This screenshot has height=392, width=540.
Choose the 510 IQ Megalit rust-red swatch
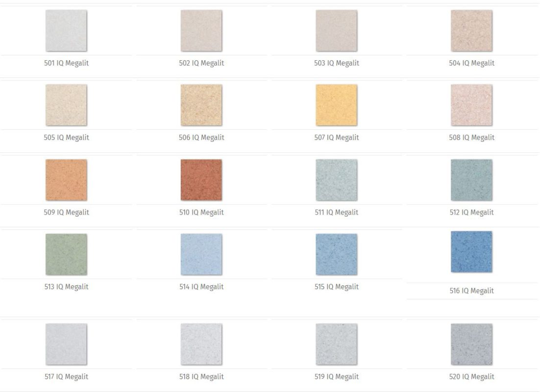point(201,180)
